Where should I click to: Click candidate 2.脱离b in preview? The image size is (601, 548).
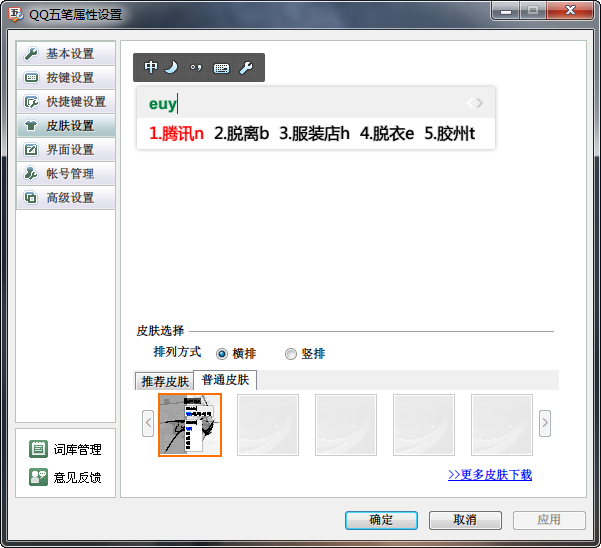(241, 134)
